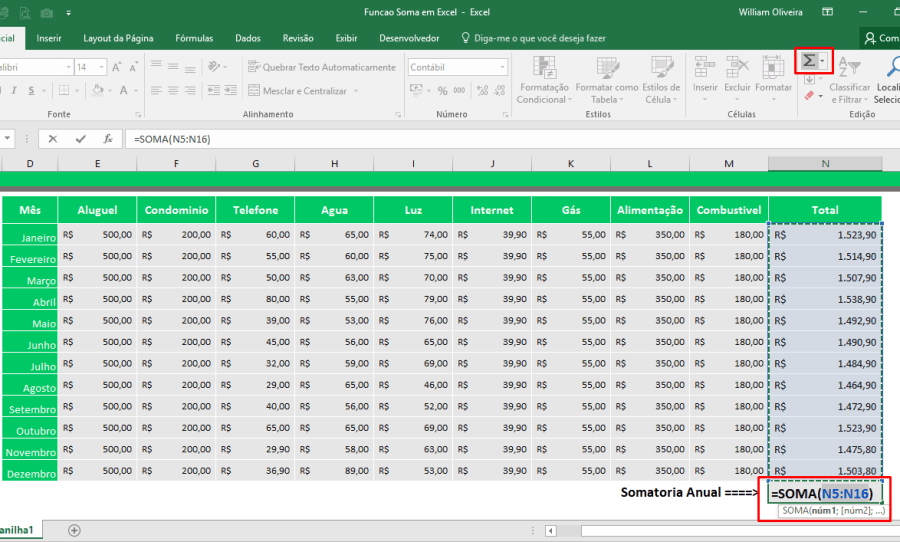Click Mesclar e Centralizar button
Screen dimensions: 900x542
297,91
